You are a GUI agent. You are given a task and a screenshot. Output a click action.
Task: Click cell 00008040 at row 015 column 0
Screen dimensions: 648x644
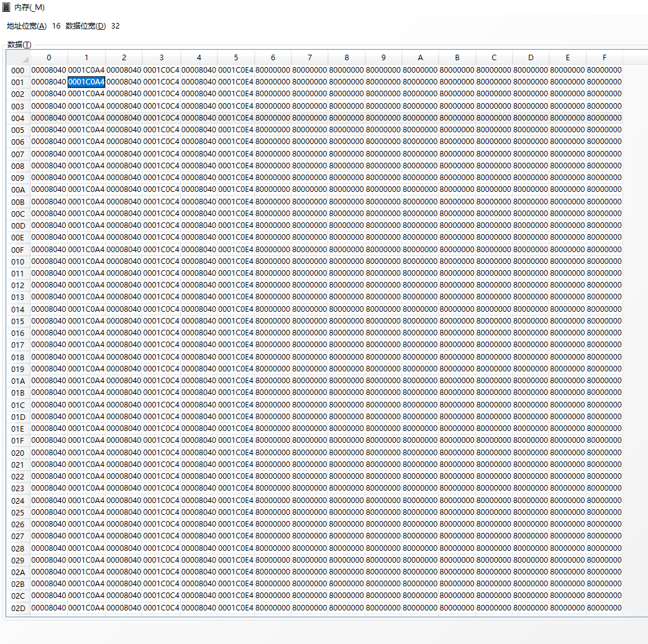click(x=48, y=321)
